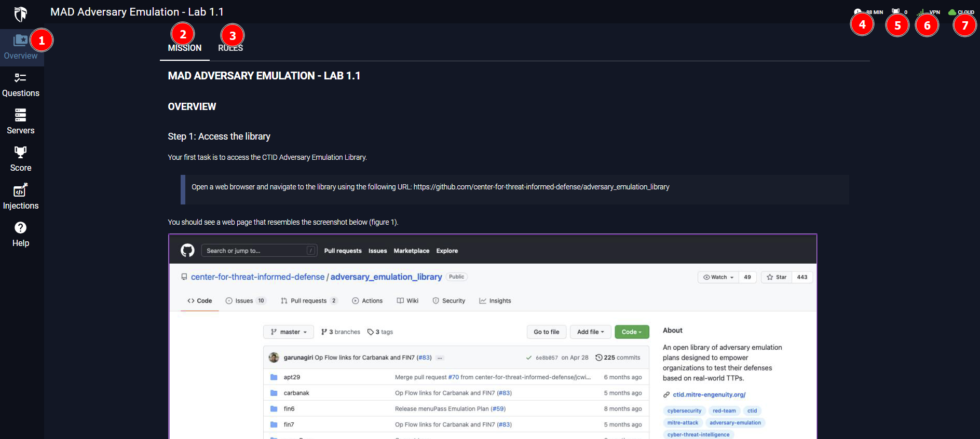The image size is (980, 439).
Task: Click the platform shield logo
Action: click(x=21, y=14)
